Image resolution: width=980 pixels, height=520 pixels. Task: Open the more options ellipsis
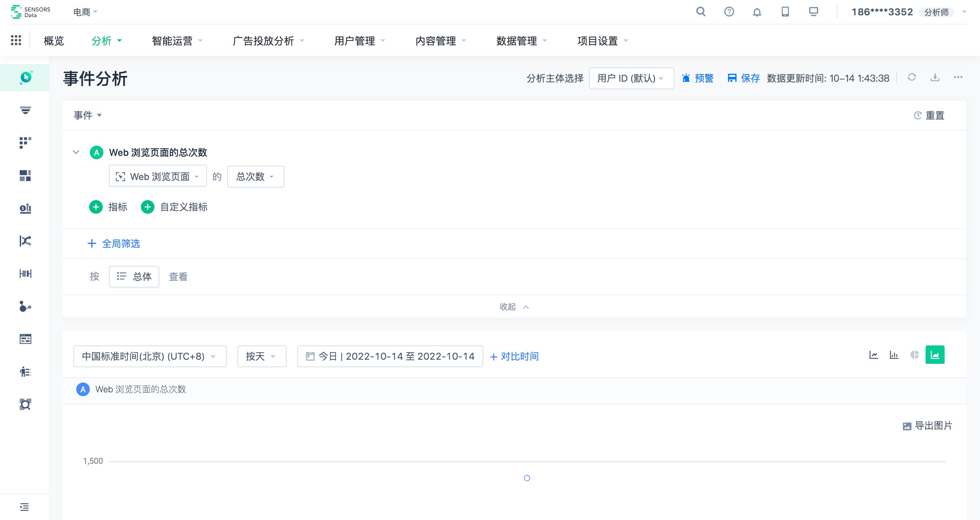[x=958, y=77]
